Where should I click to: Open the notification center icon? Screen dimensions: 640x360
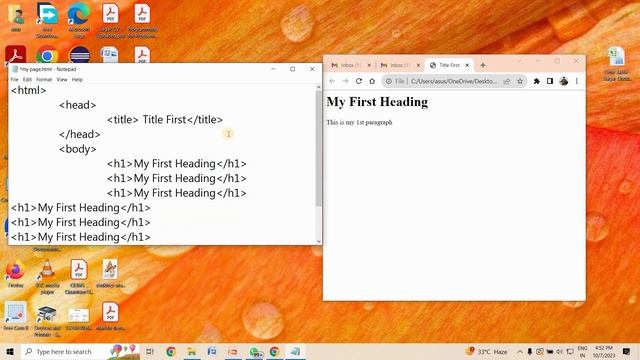(627, 351)
